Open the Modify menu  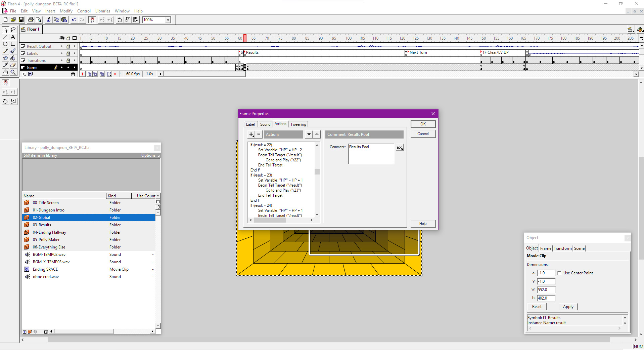66,11
